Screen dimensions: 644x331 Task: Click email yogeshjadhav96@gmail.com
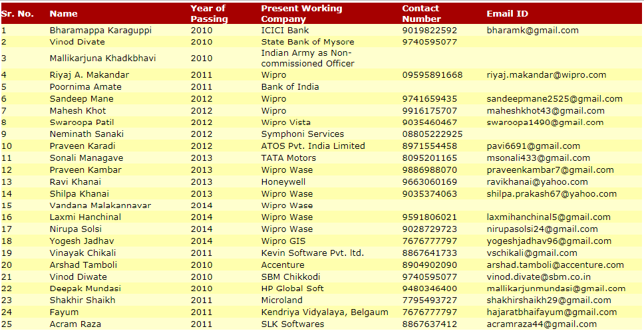(x=549, y=241)
